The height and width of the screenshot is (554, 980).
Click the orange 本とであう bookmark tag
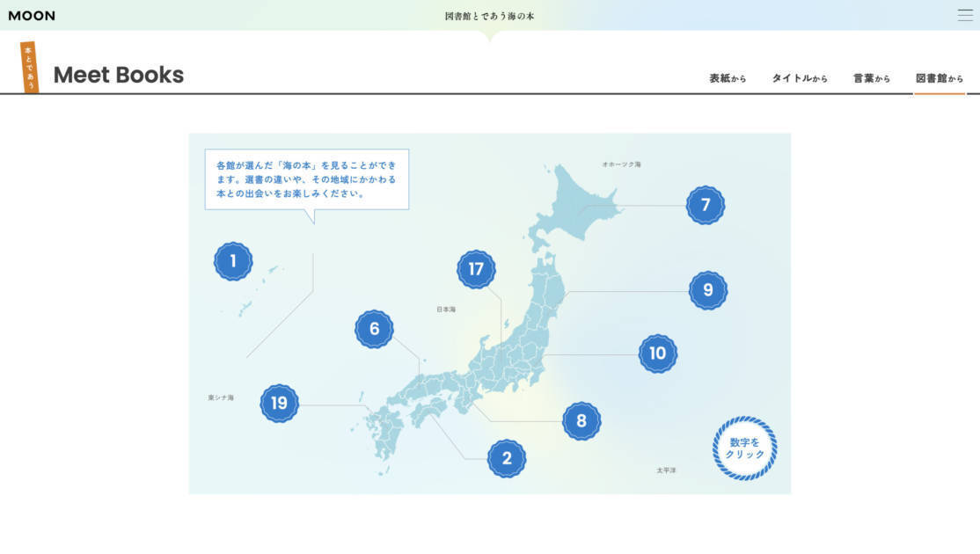click(29, 68)
